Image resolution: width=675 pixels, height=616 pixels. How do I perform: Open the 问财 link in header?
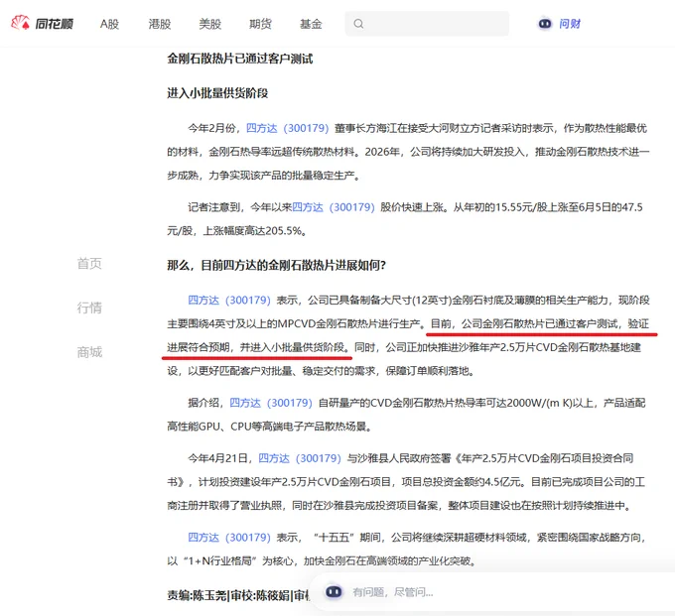[x=570, y=24]
